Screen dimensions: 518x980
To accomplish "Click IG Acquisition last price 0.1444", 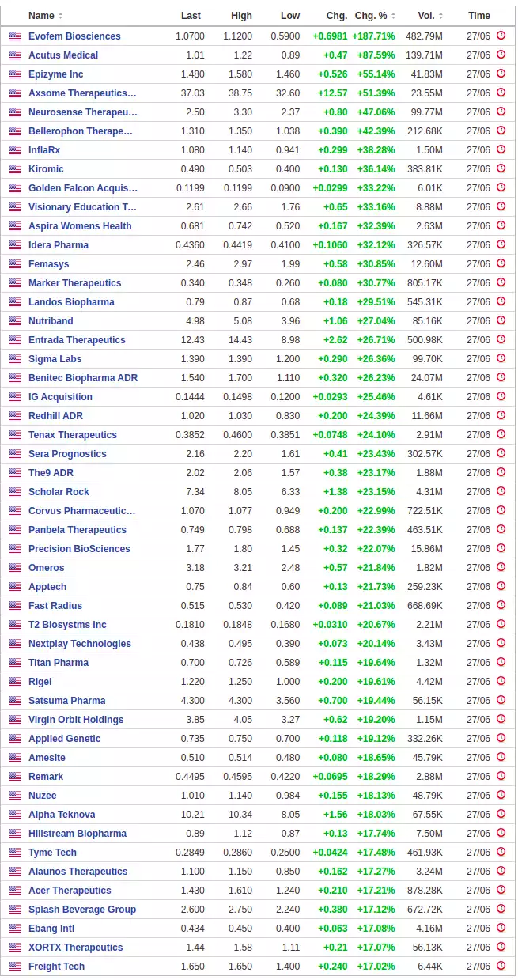I will pyautogui.click(x=190, y=397).
